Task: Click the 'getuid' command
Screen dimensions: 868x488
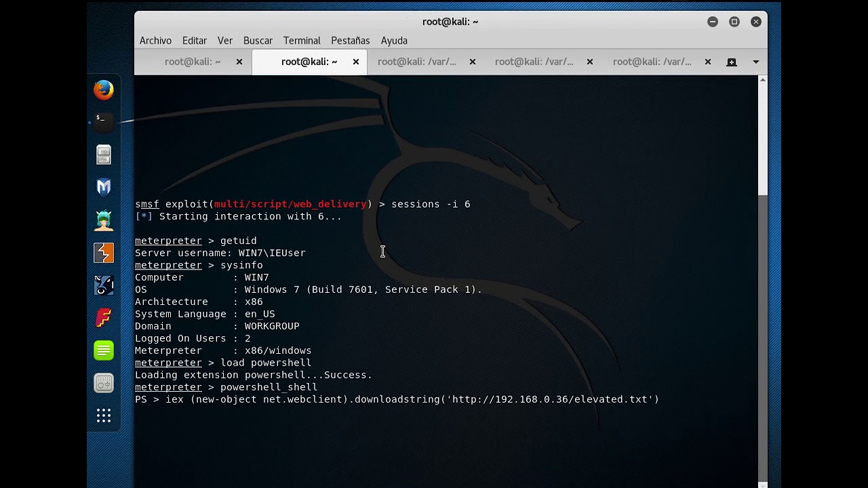Action: (238, 241)
